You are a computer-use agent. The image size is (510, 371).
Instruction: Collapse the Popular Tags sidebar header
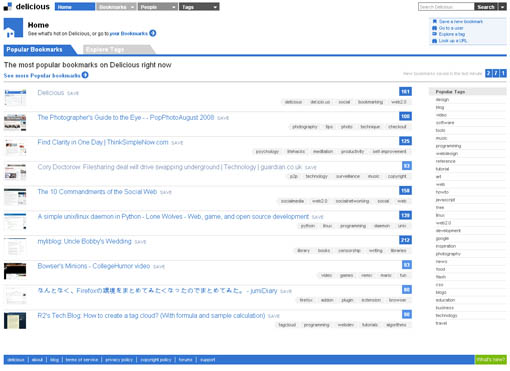(x=467, y=92)
